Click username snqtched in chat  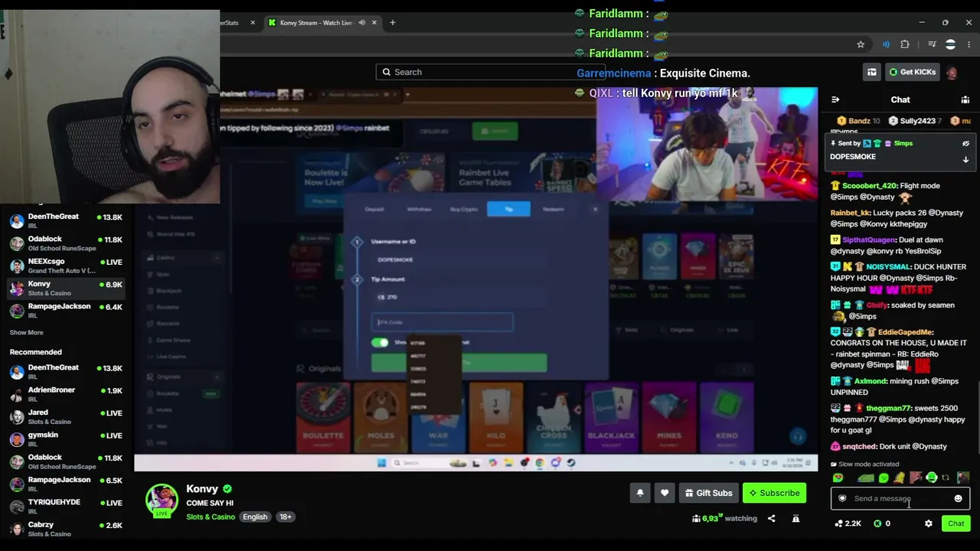click(859, 446)
